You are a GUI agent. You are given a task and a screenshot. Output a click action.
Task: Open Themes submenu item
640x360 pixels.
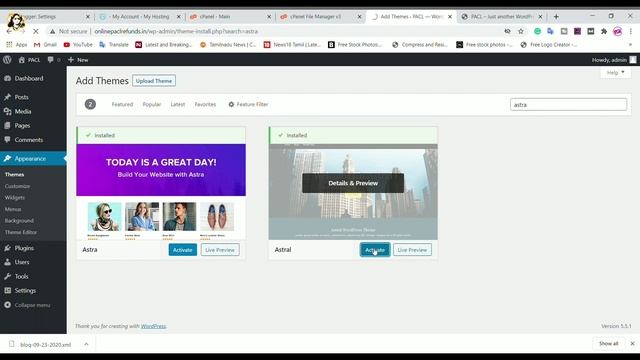pyautogui.click(x=14, y=174)
